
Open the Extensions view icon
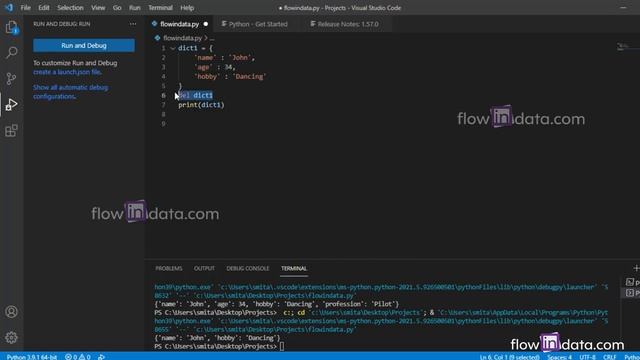11,131
